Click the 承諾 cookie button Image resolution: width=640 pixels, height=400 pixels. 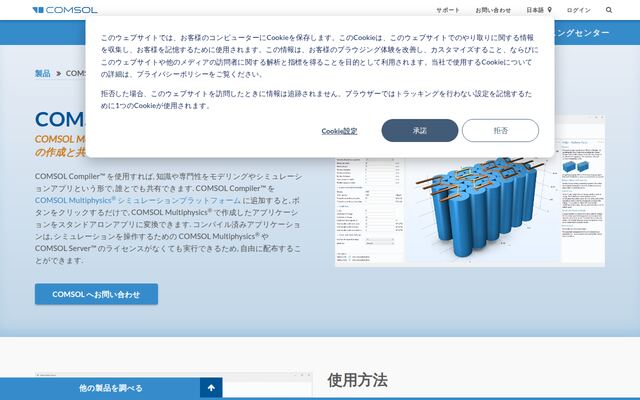point(420,131)
